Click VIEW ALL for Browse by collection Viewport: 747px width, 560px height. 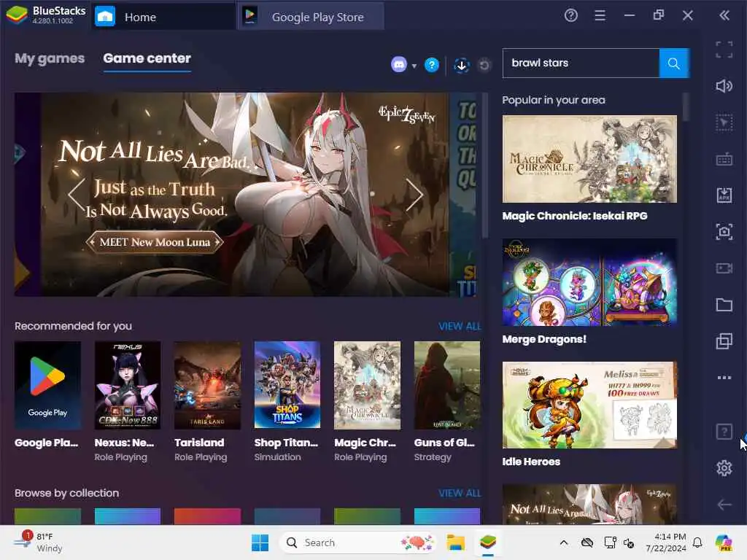click(x=460, y=494)
